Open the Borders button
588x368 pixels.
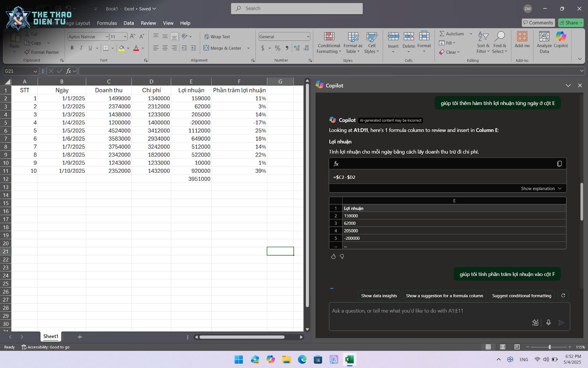point(106,48)
